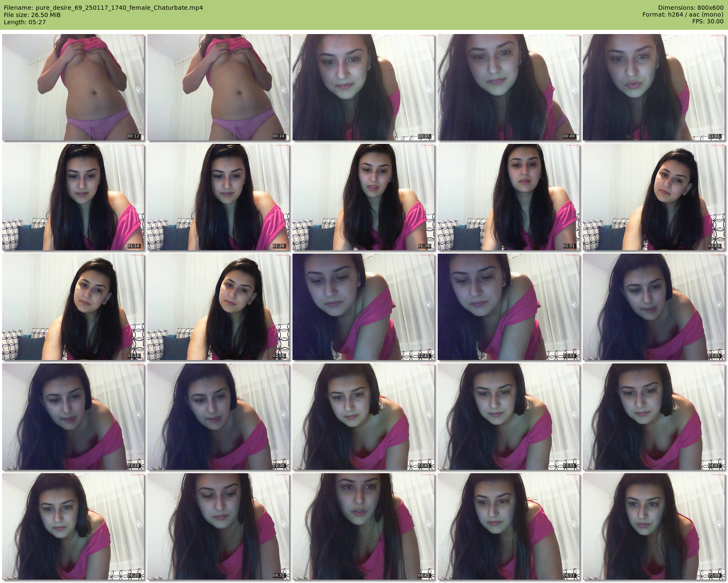The image size is (728, 583).
Task: Select the frame marked 00:37
Action: 364,87
